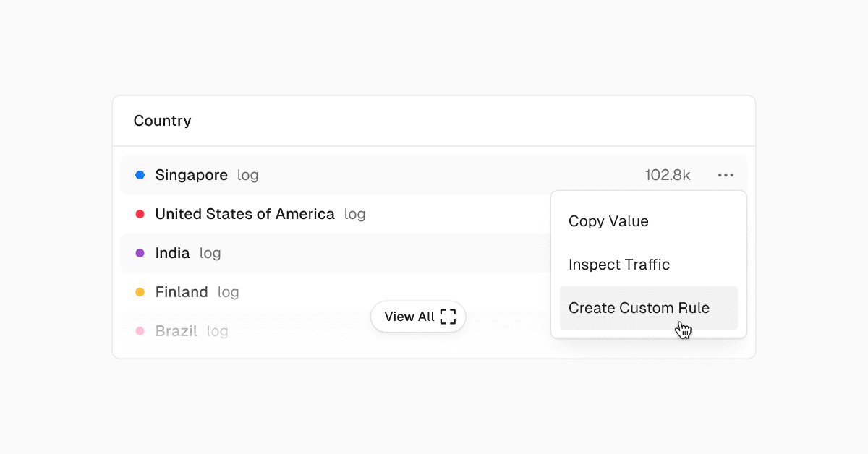This screenshot has width=868, height=454.
Task: Click the log label next to India
Action: (x=210, y=253)
